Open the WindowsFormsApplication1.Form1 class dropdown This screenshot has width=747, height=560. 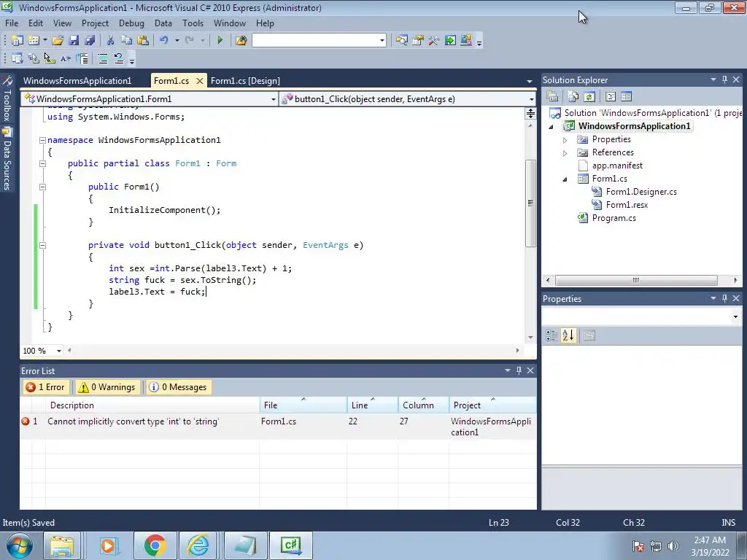[273, 99]
